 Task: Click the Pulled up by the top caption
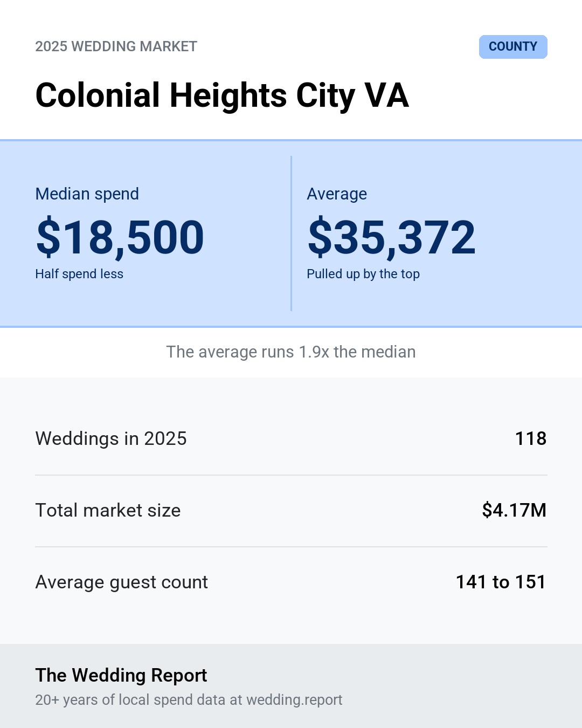[363, 274]
